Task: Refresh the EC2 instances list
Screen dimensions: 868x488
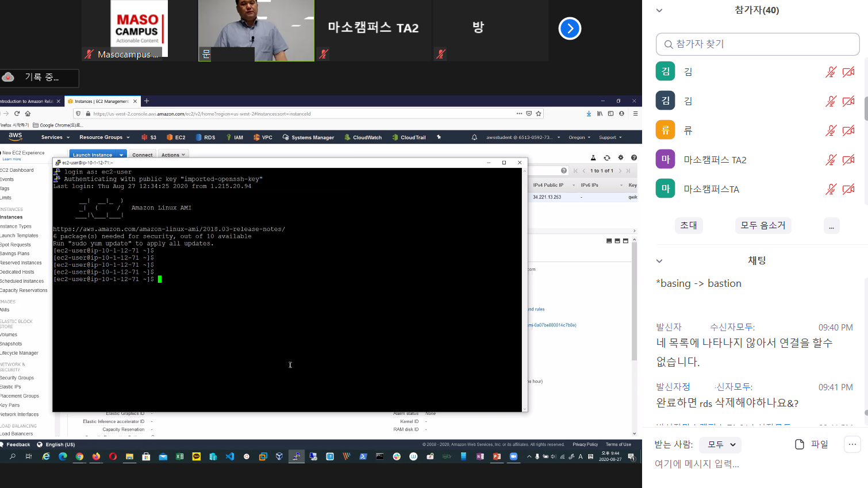Action: 606,157
